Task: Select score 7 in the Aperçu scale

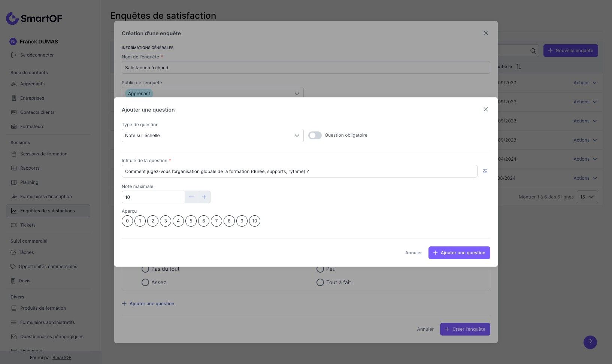Action: pyautogui.click(x=216, y=221)
